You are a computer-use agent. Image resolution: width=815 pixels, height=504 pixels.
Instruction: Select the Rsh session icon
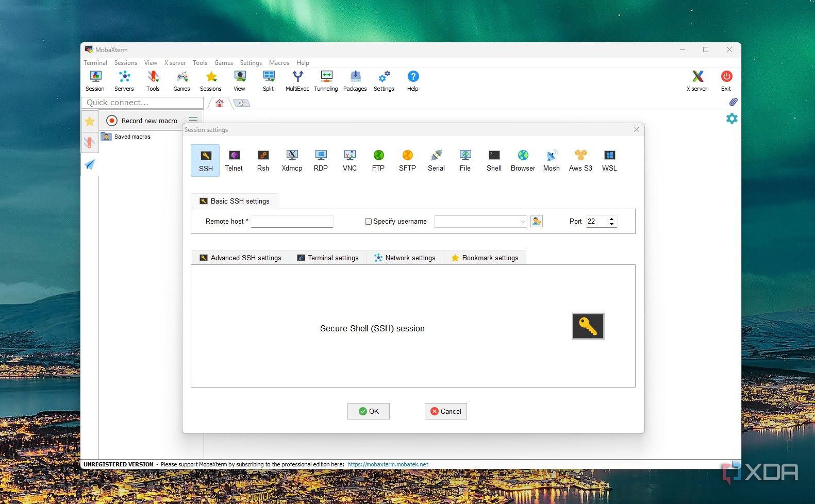263,161
